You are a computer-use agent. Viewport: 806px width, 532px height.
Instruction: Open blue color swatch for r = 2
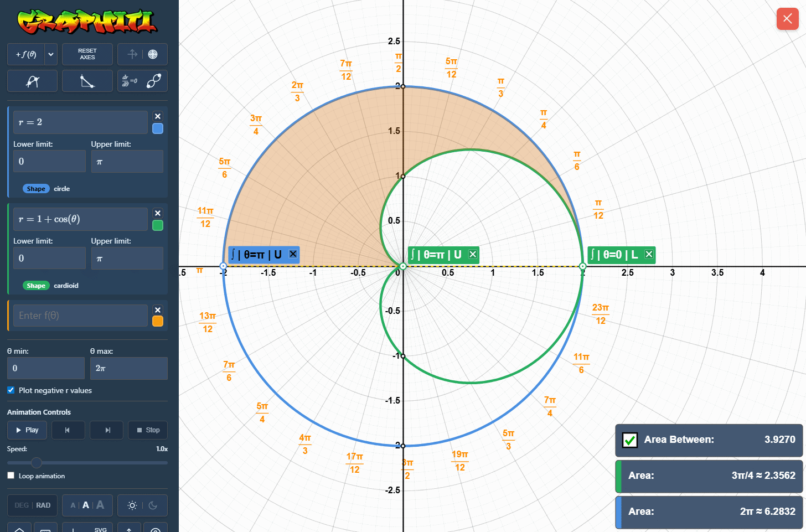tap(158, 128)
